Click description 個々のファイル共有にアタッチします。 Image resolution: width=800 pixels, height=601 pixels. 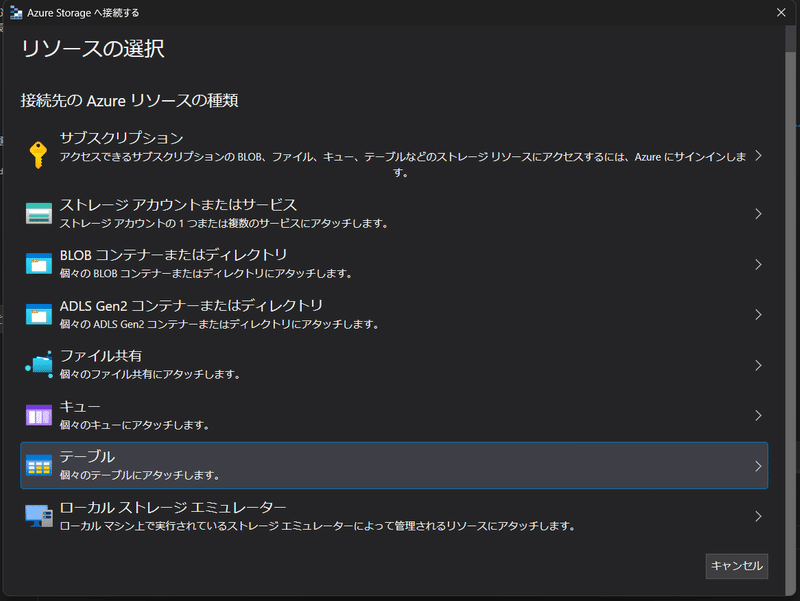151,374
